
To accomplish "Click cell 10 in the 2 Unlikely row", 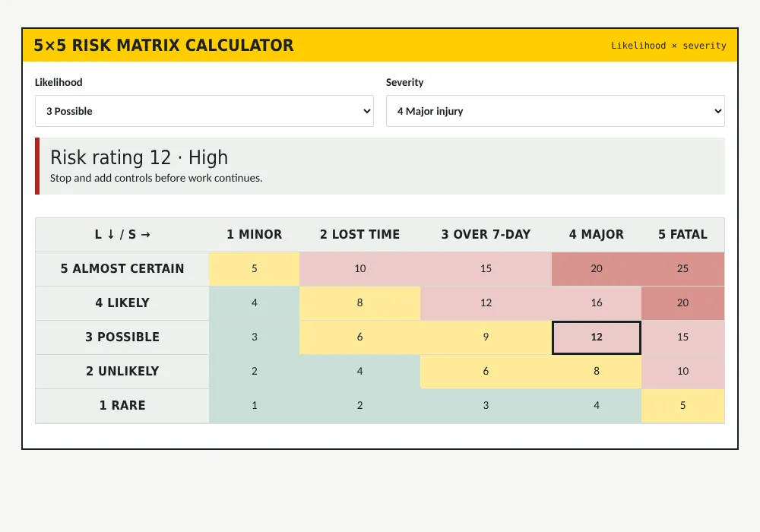I will [x=682, y=372].
